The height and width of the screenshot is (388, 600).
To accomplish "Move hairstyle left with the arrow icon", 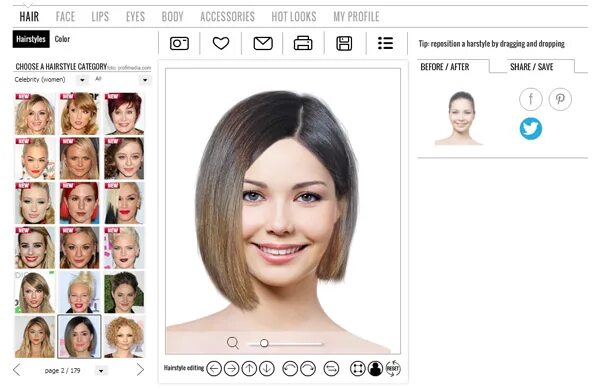I will [214, 368].
